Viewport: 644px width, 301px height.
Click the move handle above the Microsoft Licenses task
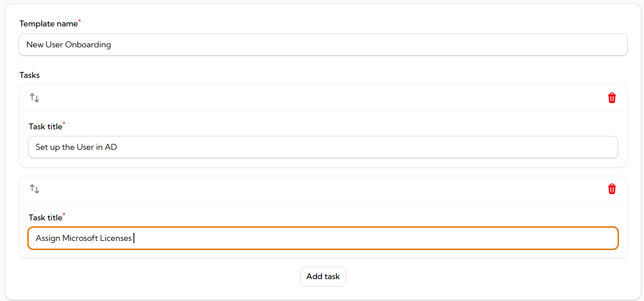tap(35, 189)
